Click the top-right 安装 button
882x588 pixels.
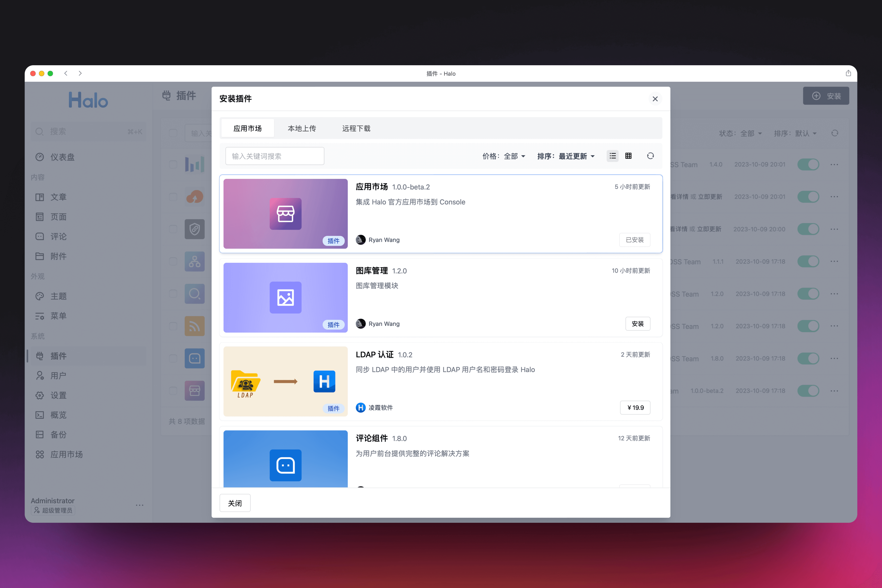[826, 96]
